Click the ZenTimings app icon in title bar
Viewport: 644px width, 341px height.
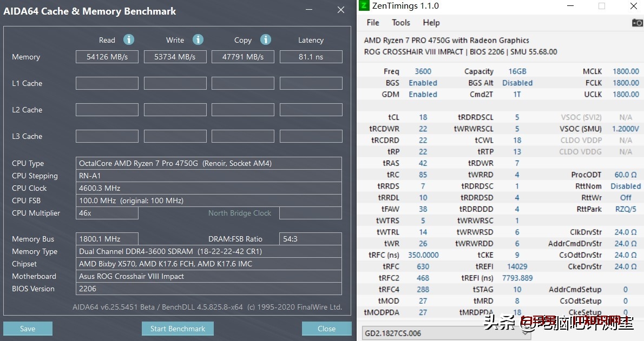(364, 6)
